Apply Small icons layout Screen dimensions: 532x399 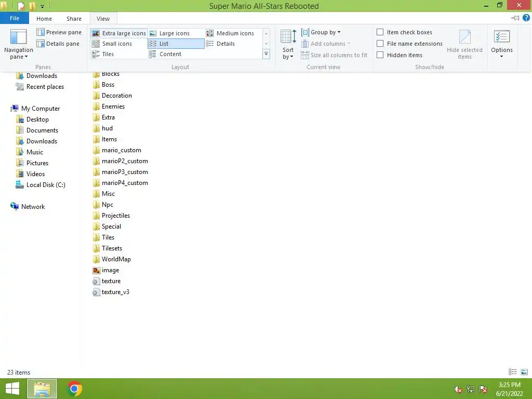[x=112, y=44]
